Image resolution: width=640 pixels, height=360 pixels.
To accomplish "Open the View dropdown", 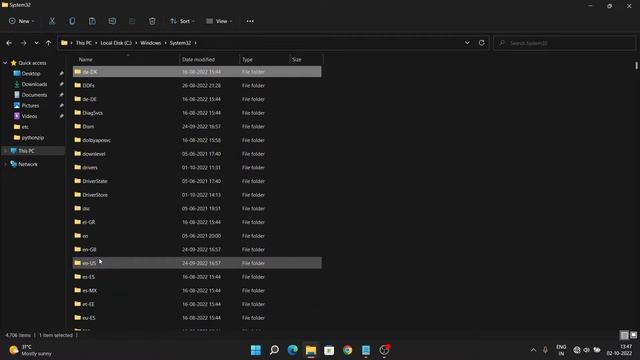I will tap(219, 21).
